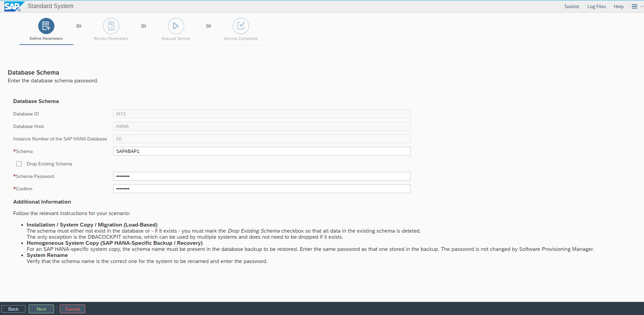Click the Database ID field
Screen dimensions: 644x315
point(262,114)
